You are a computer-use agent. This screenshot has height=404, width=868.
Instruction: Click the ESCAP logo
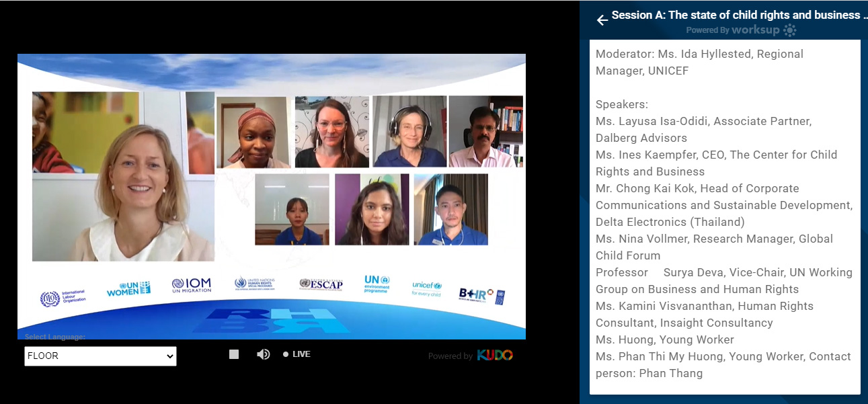click(x=321, y=284)
